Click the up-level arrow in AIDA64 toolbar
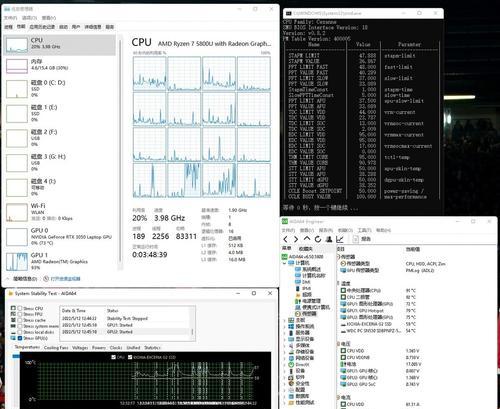The height and width of the screenshot is (409, 500). (307, 239)
